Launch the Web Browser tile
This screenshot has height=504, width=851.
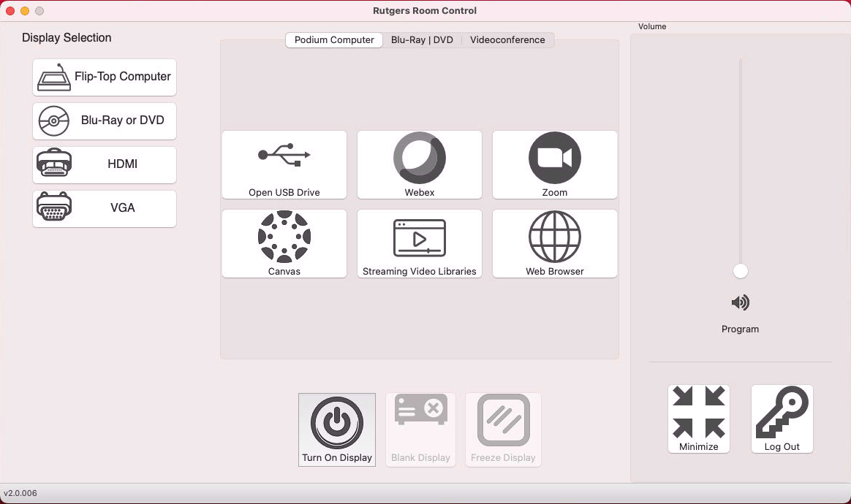click(x=555, y=243)
